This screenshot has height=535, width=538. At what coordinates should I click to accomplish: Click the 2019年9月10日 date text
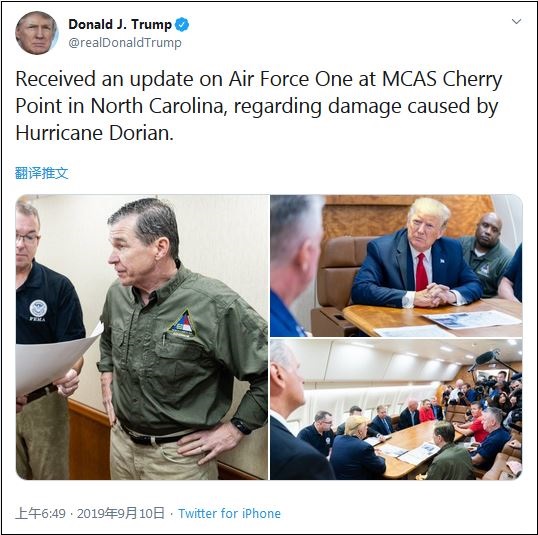tap(121, 513)
